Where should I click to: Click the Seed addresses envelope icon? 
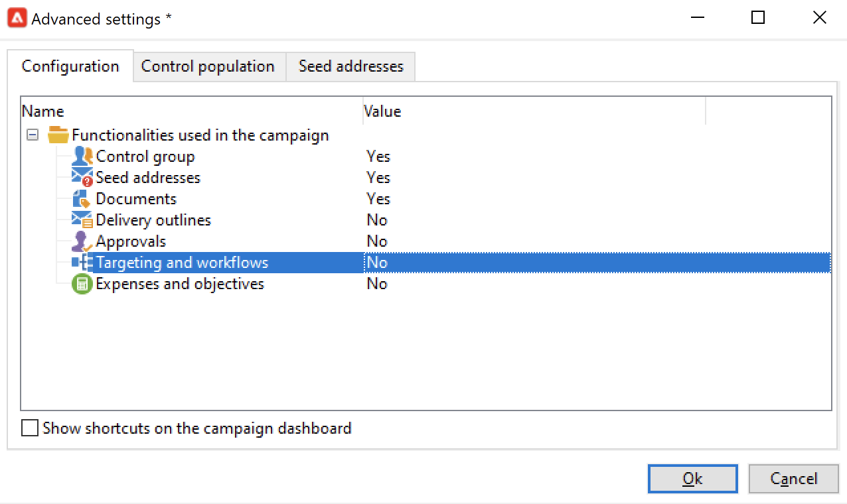point(82,178)
